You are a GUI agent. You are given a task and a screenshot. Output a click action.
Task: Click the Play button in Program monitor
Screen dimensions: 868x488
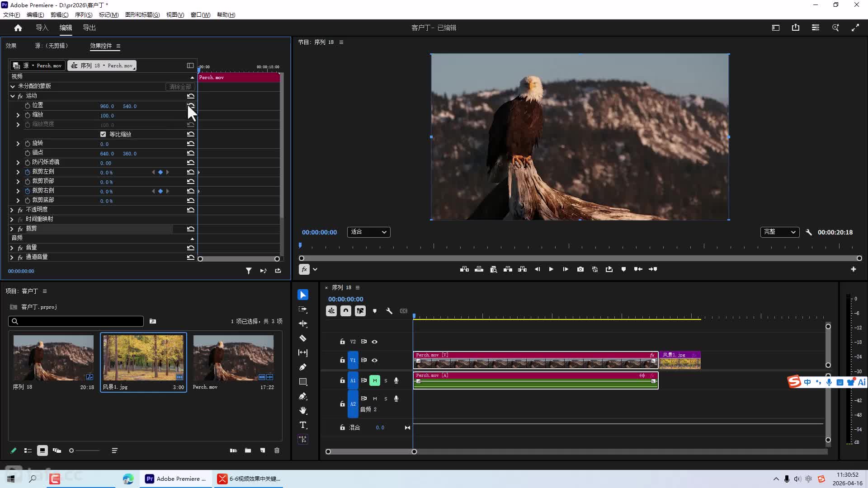pyautogui.click(x=551, y=269)
